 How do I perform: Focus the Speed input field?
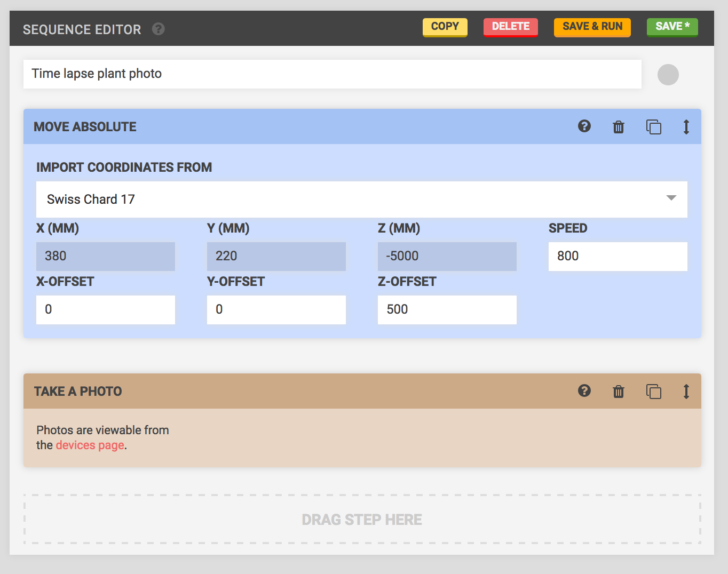tap(618, 256)
